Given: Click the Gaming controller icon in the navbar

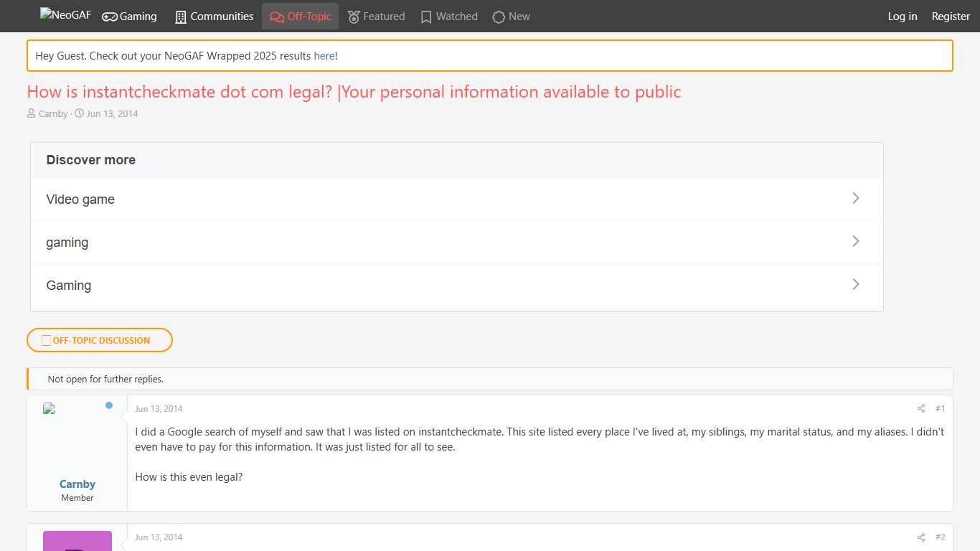Looking at the screenshot, I should pyautogui.click(x=108, y=16).
